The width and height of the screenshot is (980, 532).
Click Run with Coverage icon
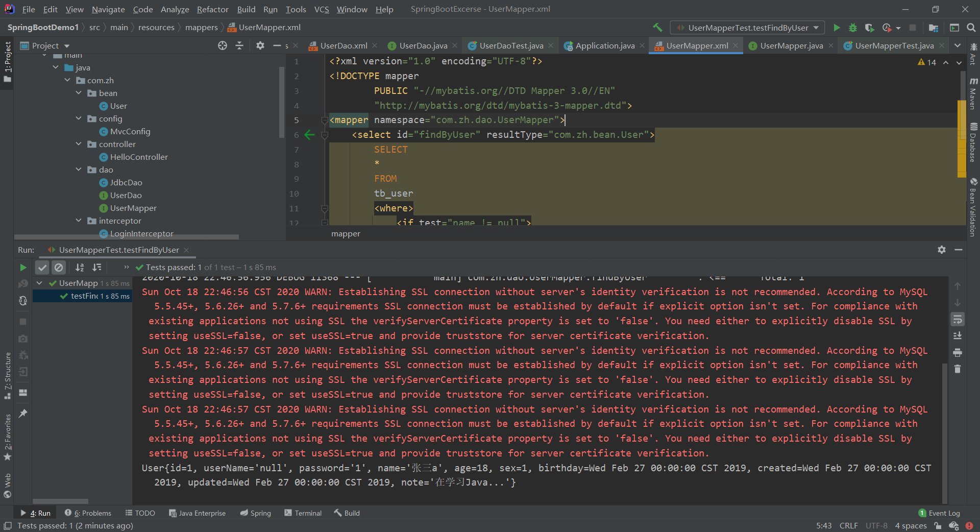coord(870,28)
